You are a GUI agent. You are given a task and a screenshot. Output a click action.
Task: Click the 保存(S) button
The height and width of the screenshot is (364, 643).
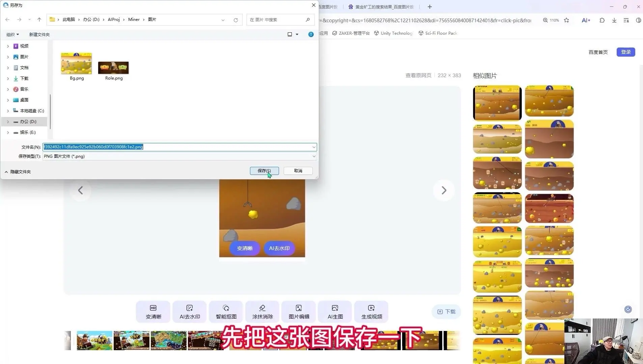pyautogui.click(x=264, y=171)
